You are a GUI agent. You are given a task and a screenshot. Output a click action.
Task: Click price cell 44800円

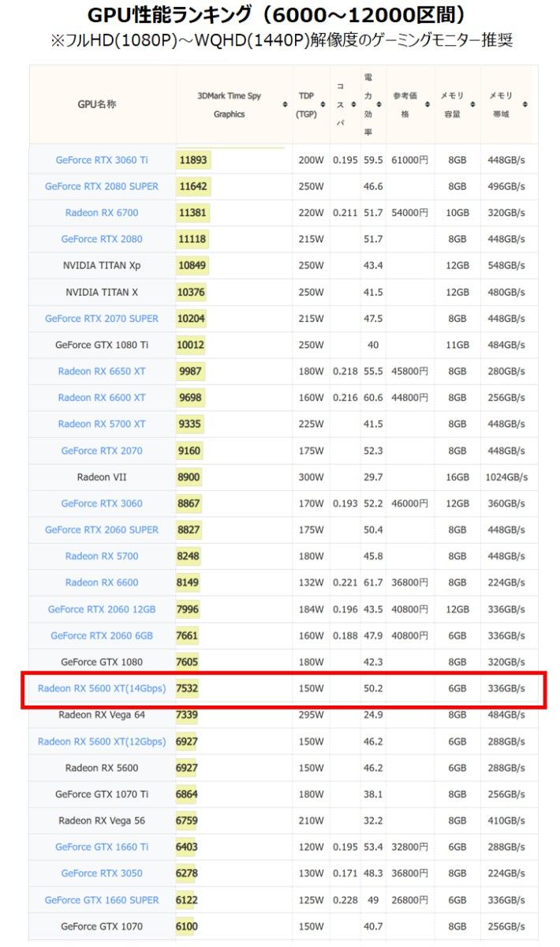(x=409, y=398)
